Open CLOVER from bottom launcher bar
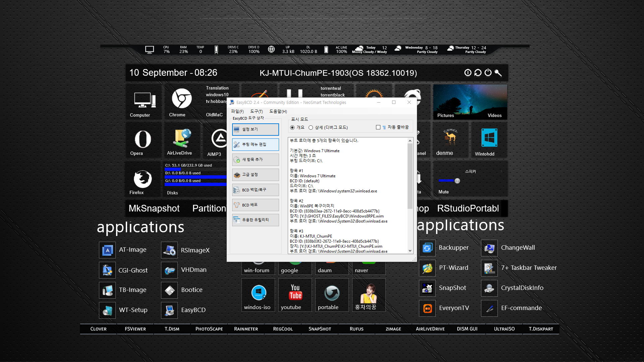 (98, 329)
